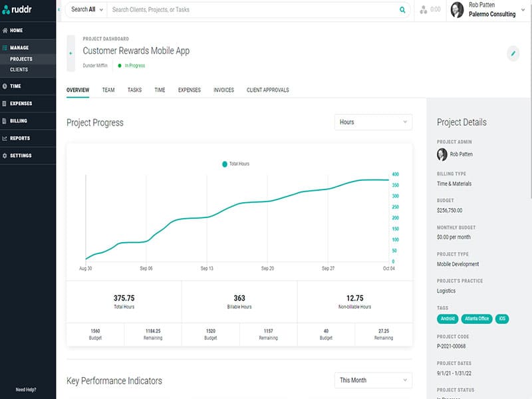Open the Hours chart unit dropdown
Viewport: 532px width, 399px height.
[373, 122]
